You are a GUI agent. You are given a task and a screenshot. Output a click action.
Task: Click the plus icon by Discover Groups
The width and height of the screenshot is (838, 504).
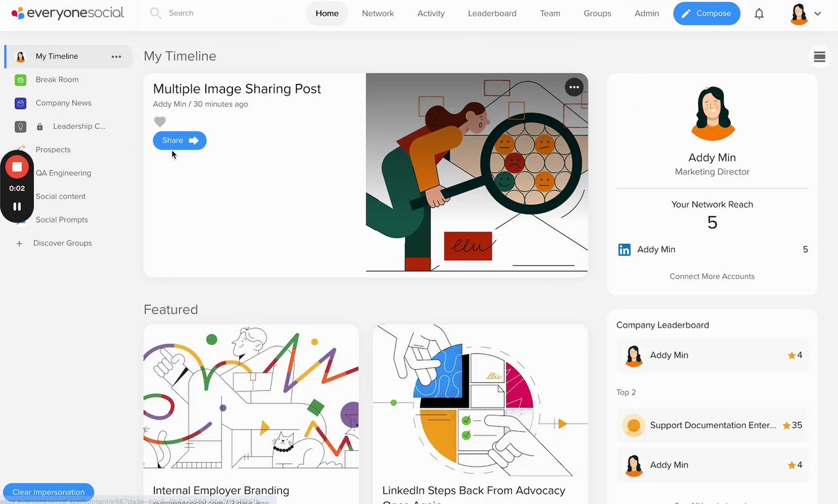[19, 243]
